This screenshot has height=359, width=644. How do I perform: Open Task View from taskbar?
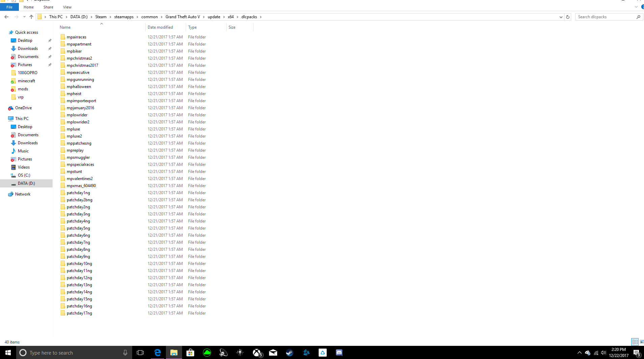coord(140,353)
